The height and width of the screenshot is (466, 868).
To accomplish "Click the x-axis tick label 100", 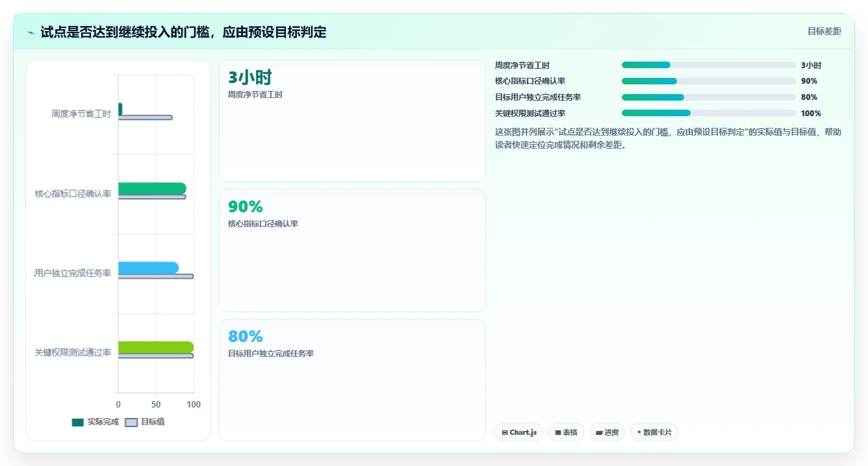I will (194, 404).
